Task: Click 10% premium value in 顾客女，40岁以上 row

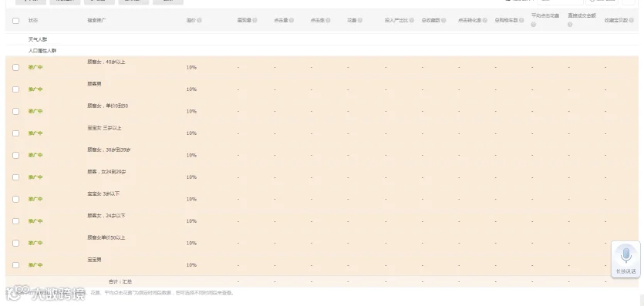Action: pyautogui.click(x=191, y=67)
